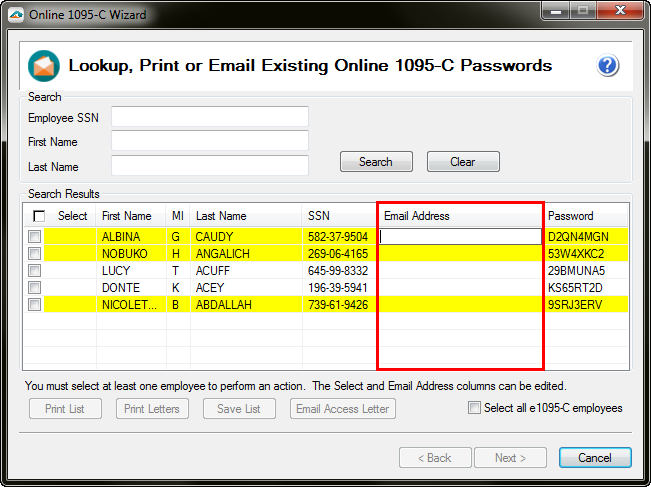The height and width of the screenshot is (487, 651).
Task: Check the box for NICOLET ABDALLAH row
Action: coord(34,305)
